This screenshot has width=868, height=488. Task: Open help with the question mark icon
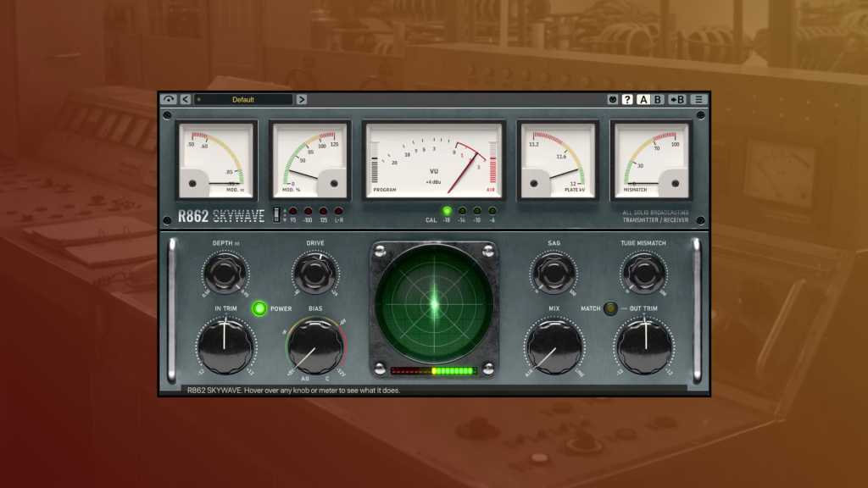click(x=627, y=100)
